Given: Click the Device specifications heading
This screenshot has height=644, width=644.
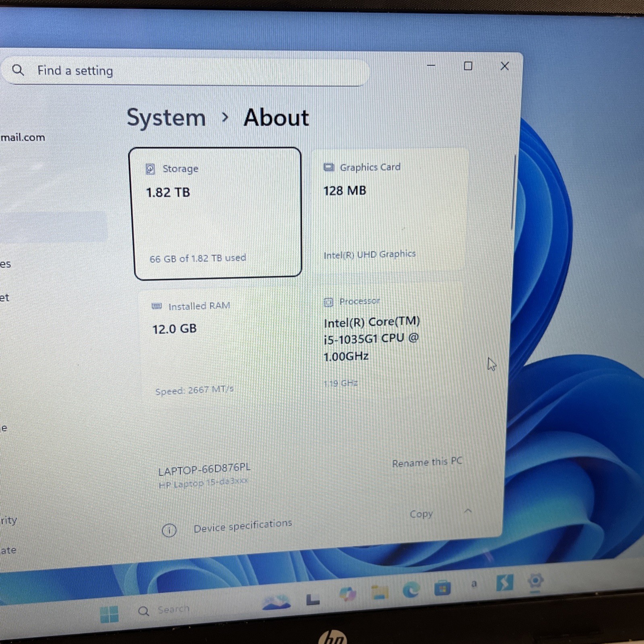Looking at the screenshot, I should (243, 526).
